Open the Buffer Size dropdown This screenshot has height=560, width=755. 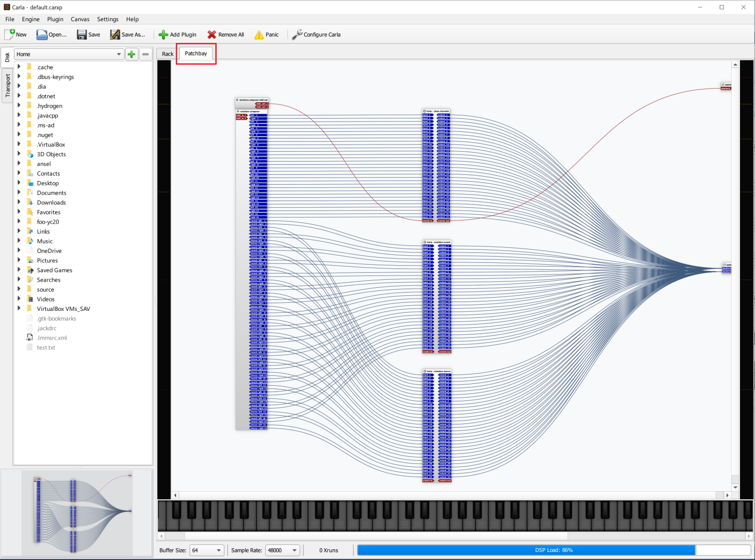(x=206, y=550)
